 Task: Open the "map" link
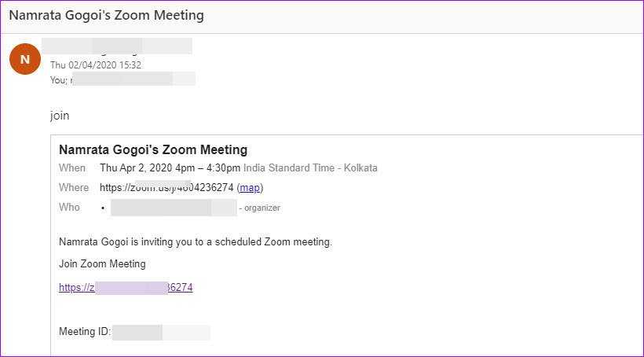point(250,188)
